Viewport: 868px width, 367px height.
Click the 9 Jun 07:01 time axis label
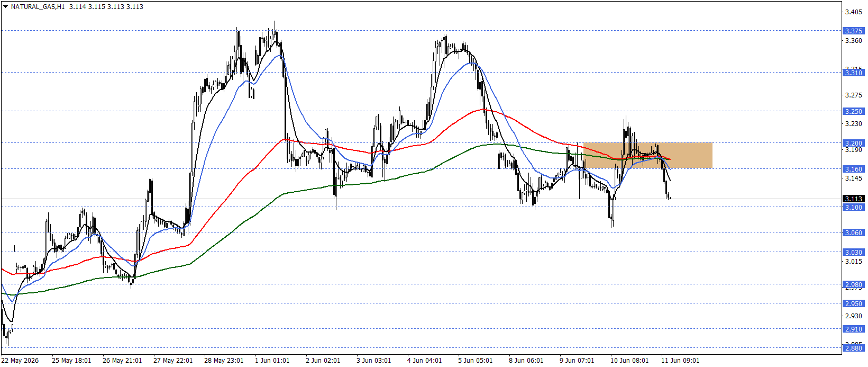click(577, 361)
